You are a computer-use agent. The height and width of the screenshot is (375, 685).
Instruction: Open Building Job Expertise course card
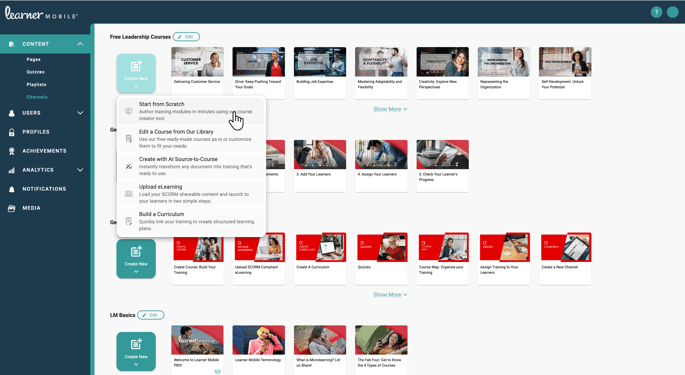coord(320,73)
